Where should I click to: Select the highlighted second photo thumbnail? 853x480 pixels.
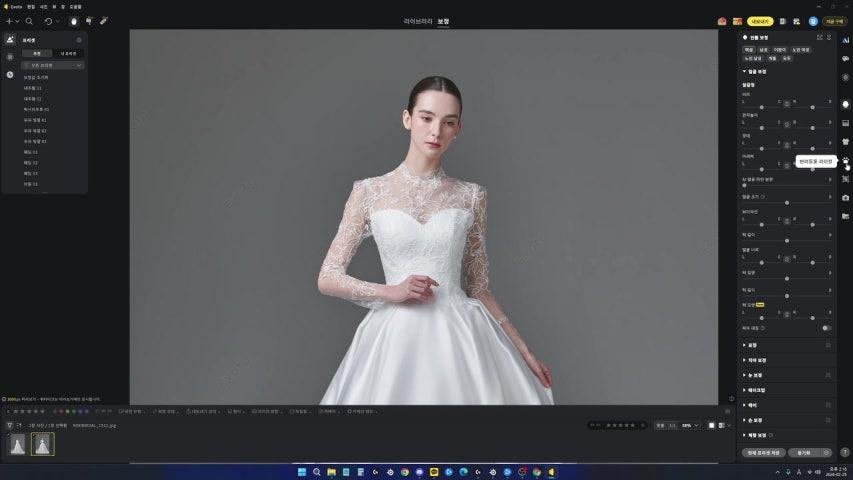tap(42, 444)
